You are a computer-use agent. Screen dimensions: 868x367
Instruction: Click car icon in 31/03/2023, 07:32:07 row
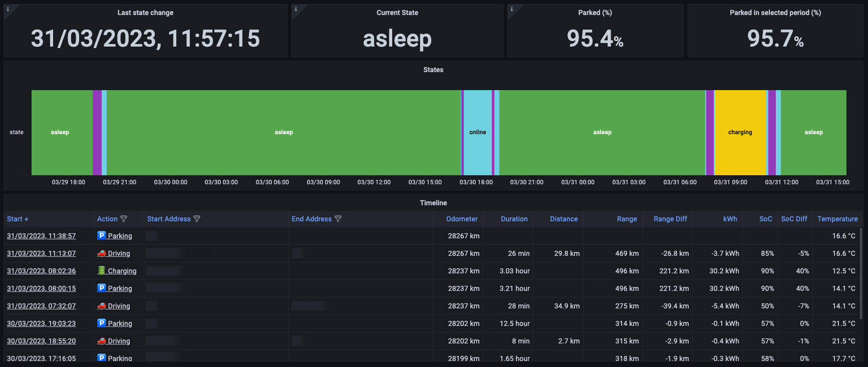click(102, 306)
